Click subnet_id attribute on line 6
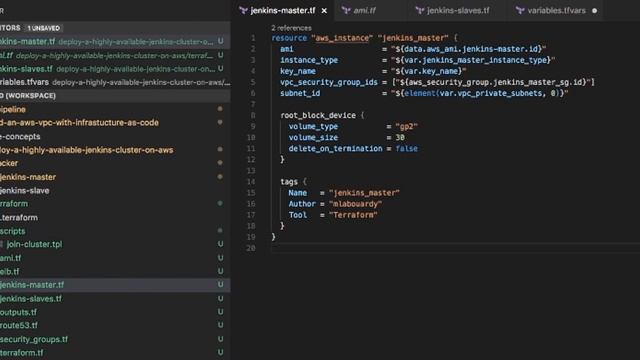 click(300, 93)
